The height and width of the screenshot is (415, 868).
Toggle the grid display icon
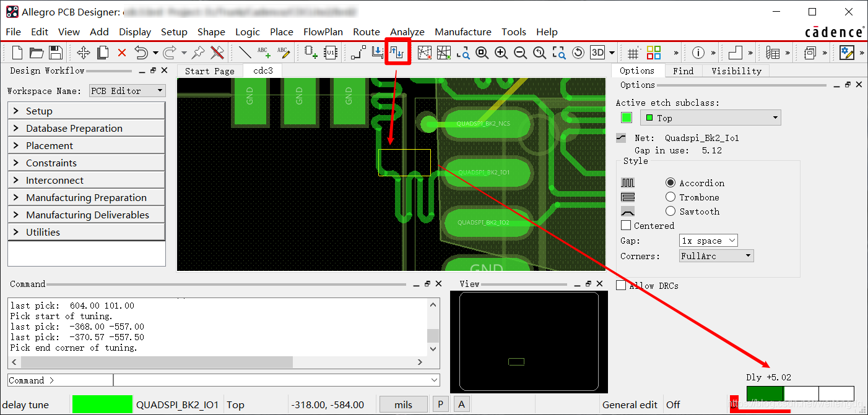tap(633, 53)
